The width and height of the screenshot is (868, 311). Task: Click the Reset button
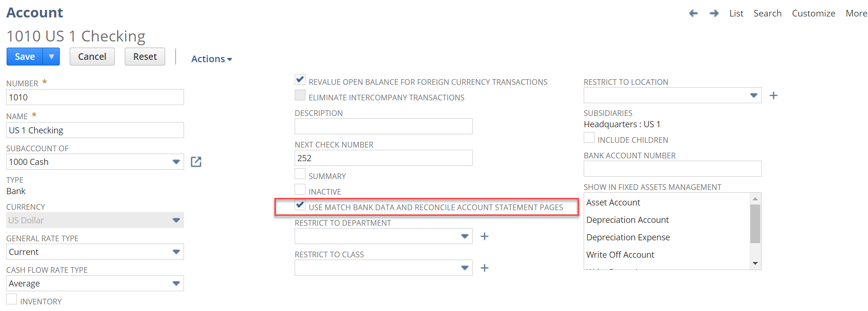click(145, 57)
